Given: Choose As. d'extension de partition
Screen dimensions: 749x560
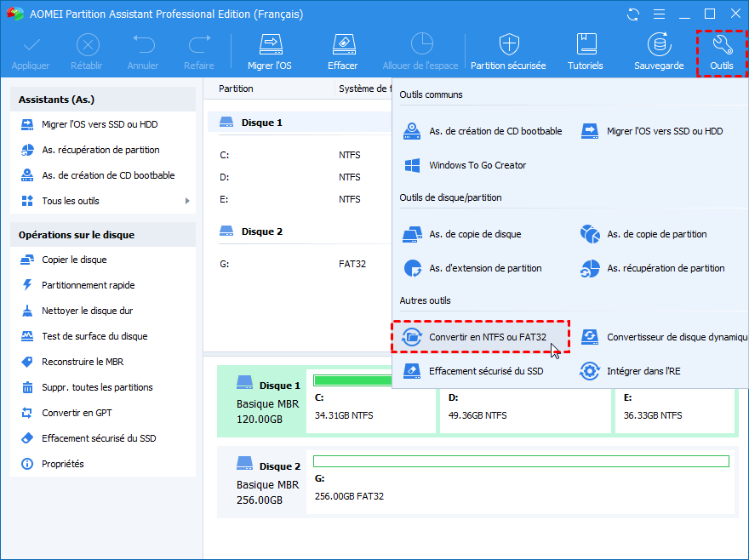Looking at the screenshot, I should click(472, 268).
